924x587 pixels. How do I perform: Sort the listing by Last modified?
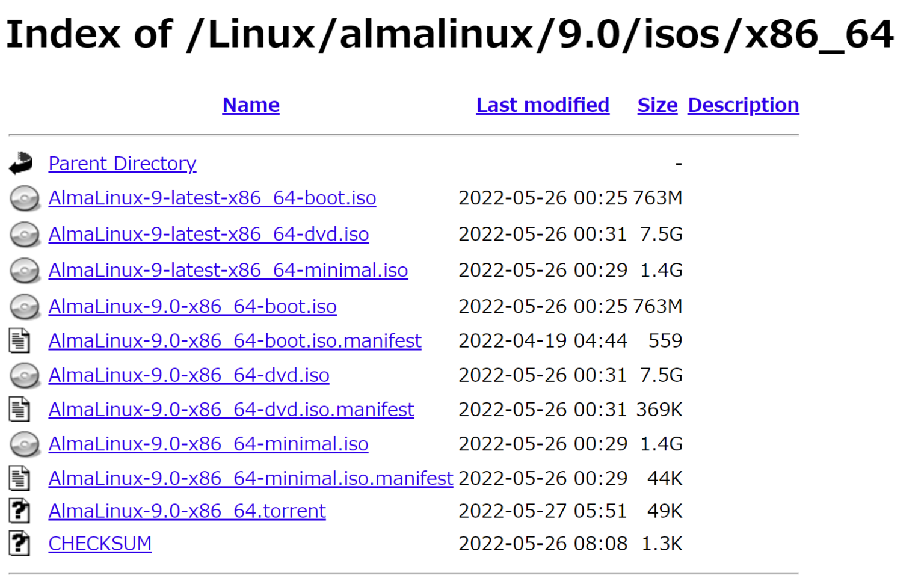pyautogui.click(x=542, y=105)
